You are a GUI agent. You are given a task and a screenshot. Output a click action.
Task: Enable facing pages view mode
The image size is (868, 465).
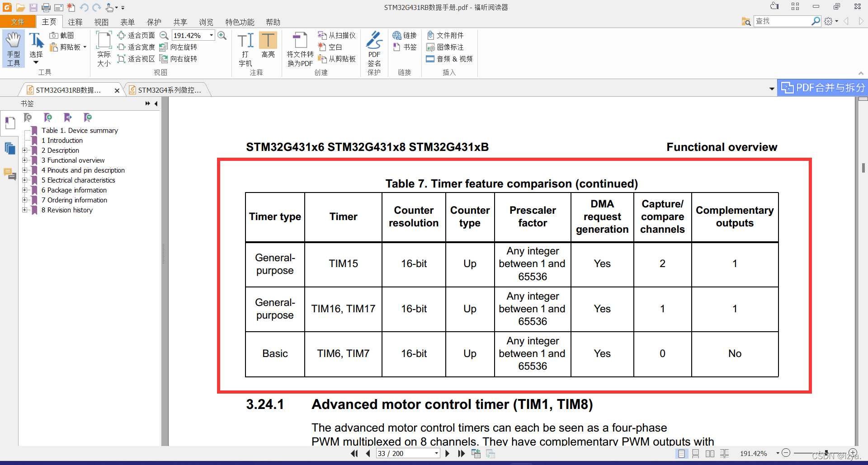click(710, 453)
